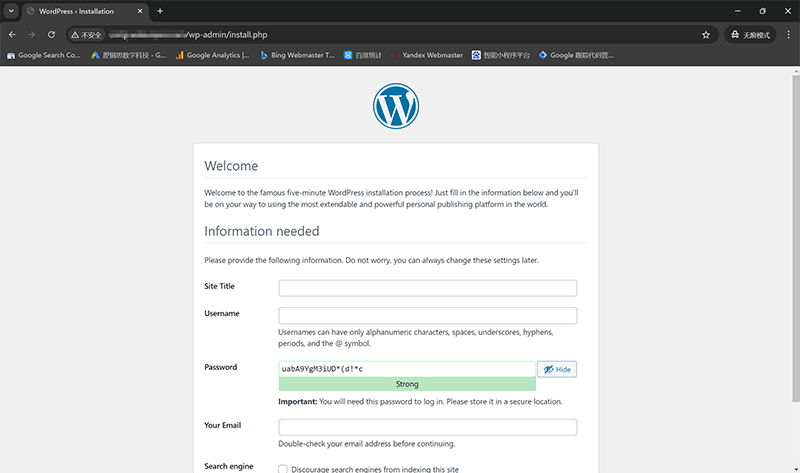Click the address bar URL install.php

pyautogui.click(x=227, y=35)
